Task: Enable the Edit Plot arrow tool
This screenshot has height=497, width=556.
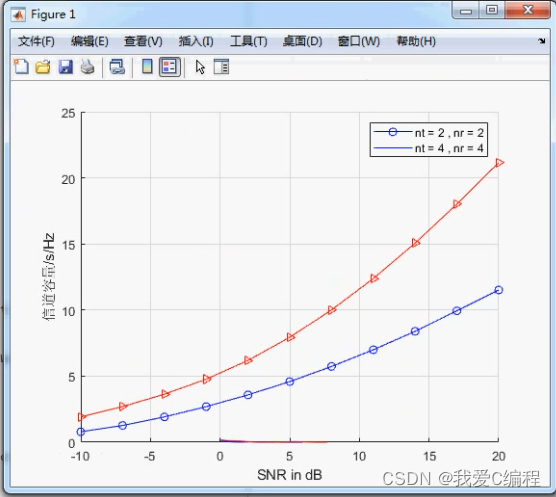Action: 200,67
